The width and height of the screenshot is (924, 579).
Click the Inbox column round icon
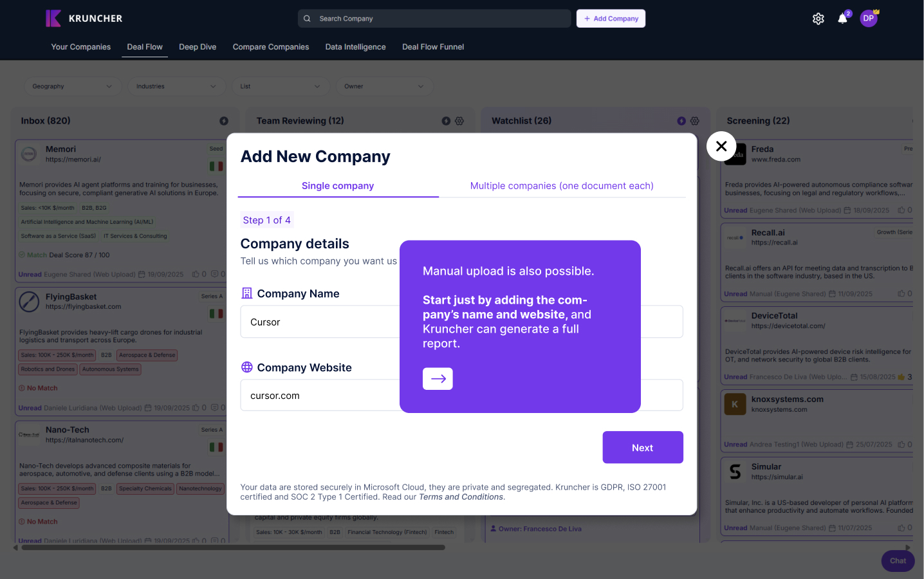224,121
